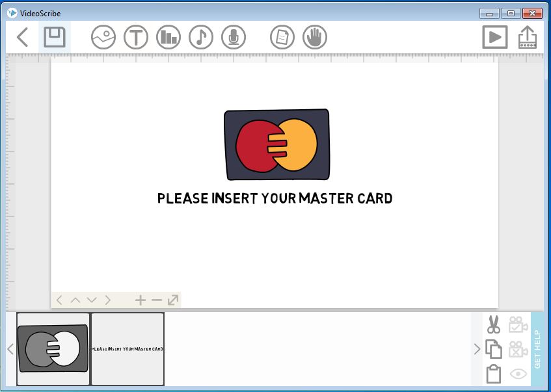Click the Change Hand icon
The height and width of the screenshot is (392, 551).
(x=314, y=37)
